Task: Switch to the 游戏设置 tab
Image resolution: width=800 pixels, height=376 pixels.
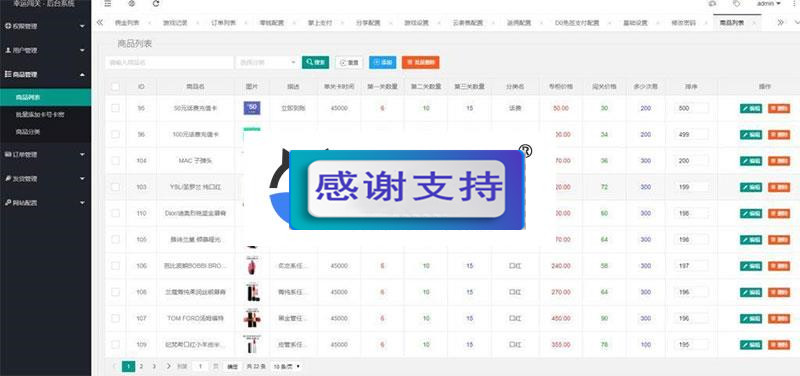Action: 416,23
